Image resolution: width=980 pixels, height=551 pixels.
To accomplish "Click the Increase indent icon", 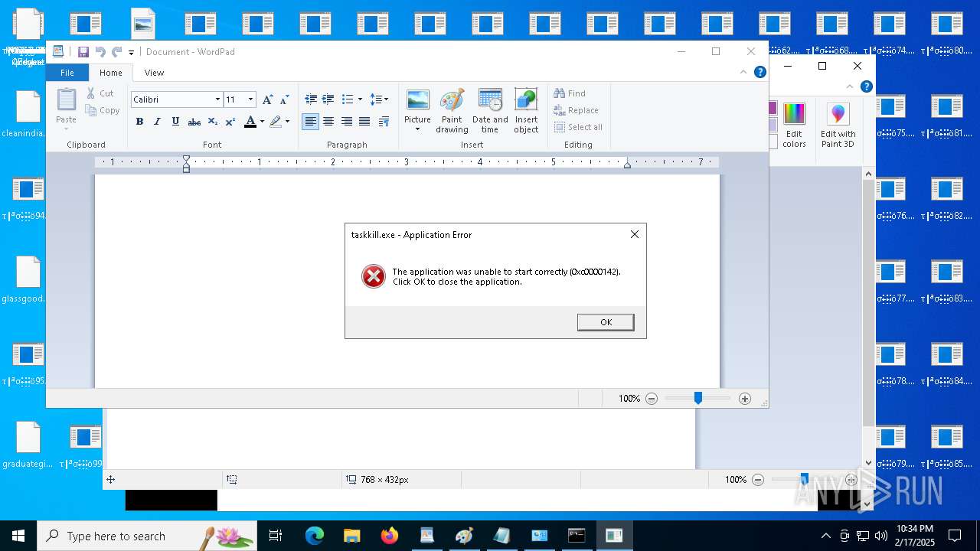I will [x=328, y=99].
